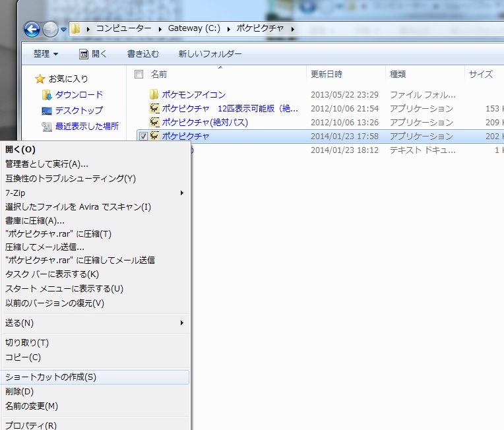Click the 最近表示した場所 icon
The height and width of the screenshot is (430, 504).
pos(47,127)
